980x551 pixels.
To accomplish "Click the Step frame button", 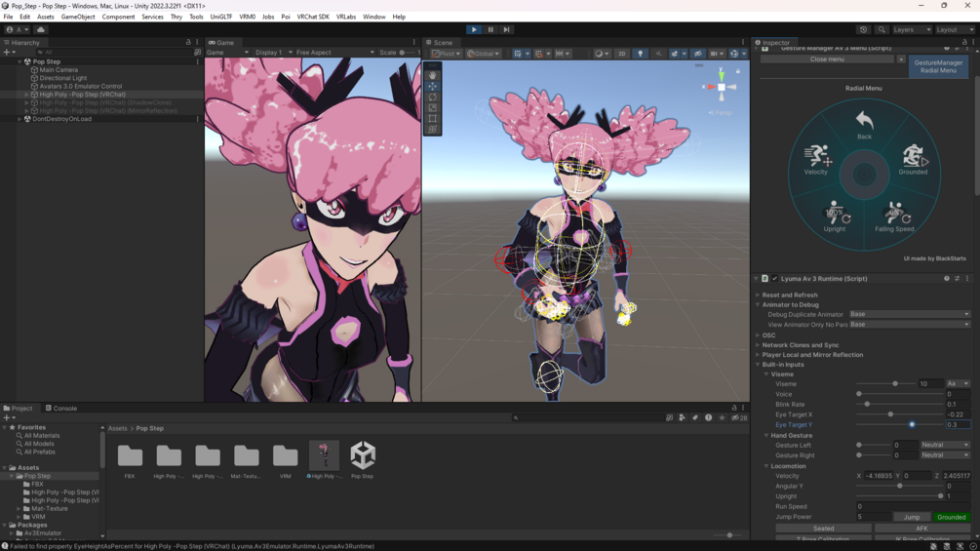I will tap(506, 29).
